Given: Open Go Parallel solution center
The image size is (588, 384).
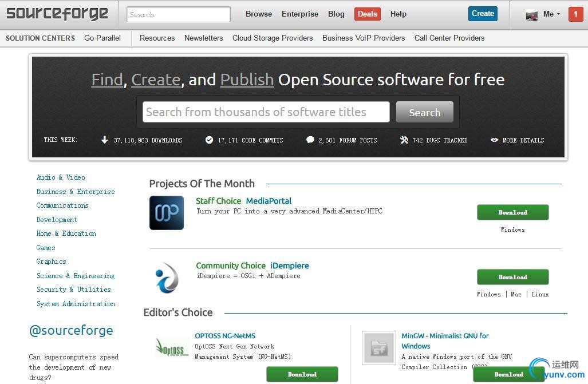Looking at the screenshot, I should click(x=102, y=38).
